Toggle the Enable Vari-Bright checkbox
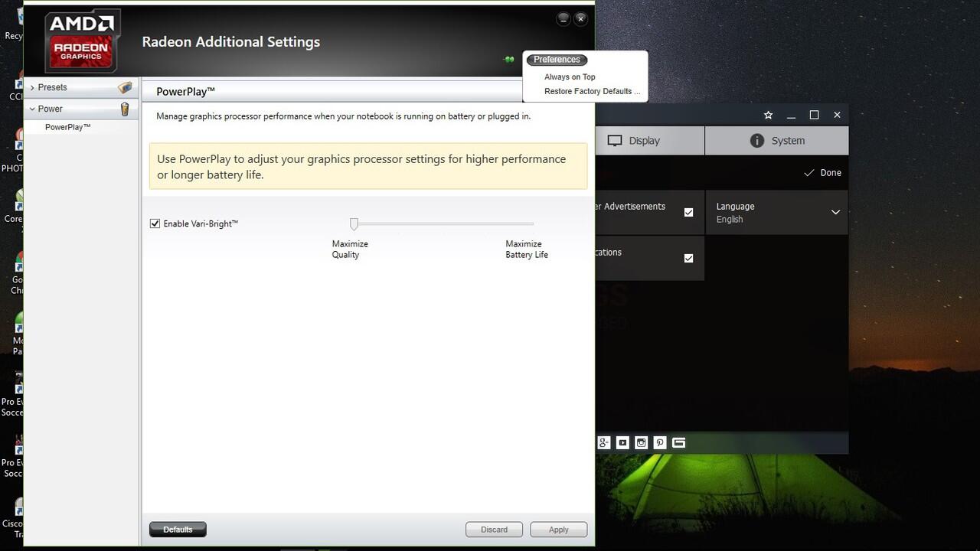The height and width of the screenshot is (551, 980). coord(155,223)
